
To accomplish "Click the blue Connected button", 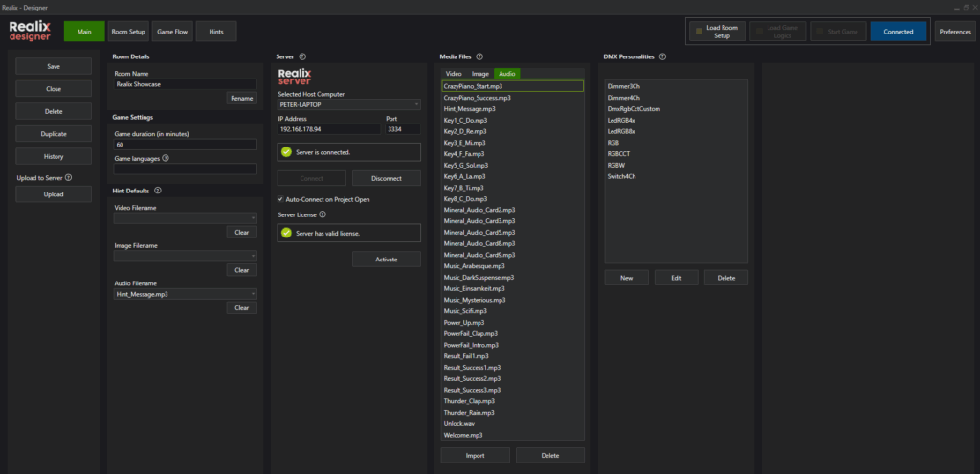I will tap(898, 32).
